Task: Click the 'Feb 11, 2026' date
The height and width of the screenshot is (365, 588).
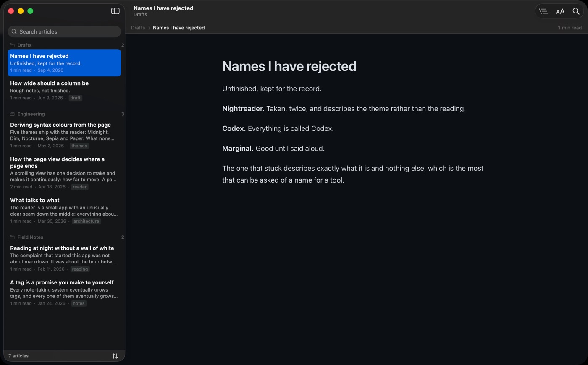Action: tap(51, 269)
